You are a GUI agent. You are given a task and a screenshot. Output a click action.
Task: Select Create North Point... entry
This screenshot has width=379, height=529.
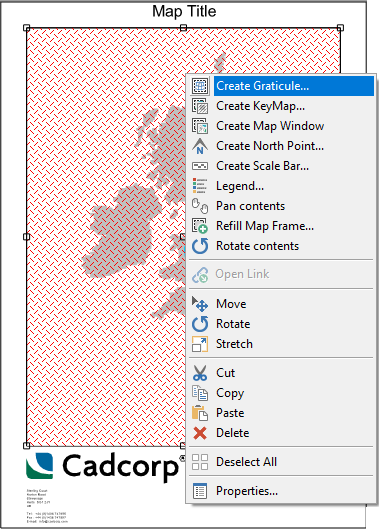coord(281,146)
